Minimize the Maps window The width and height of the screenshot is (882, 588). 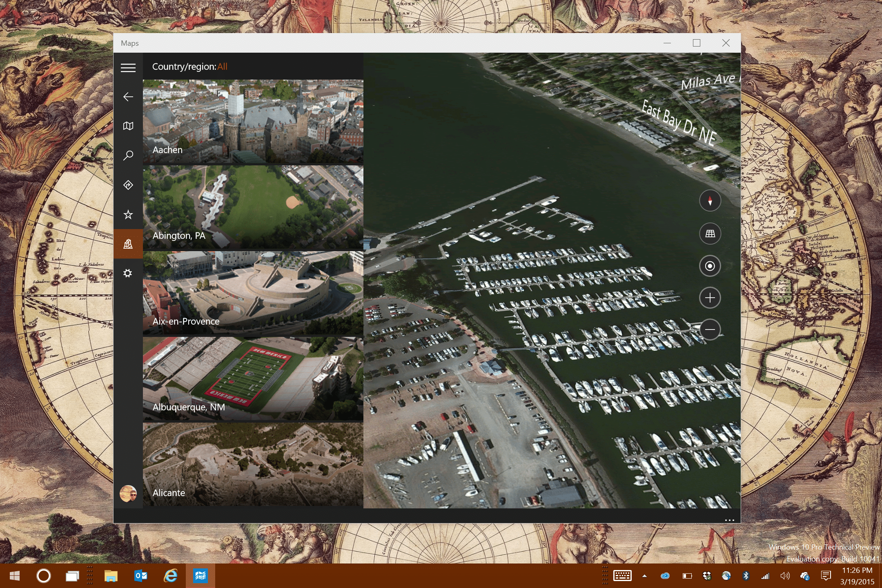point(667,43)
